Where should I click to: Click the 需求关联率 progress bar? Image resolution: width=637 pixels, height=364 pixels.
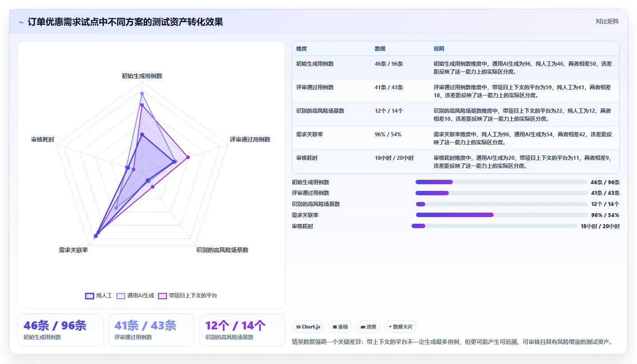pos(501,215)
